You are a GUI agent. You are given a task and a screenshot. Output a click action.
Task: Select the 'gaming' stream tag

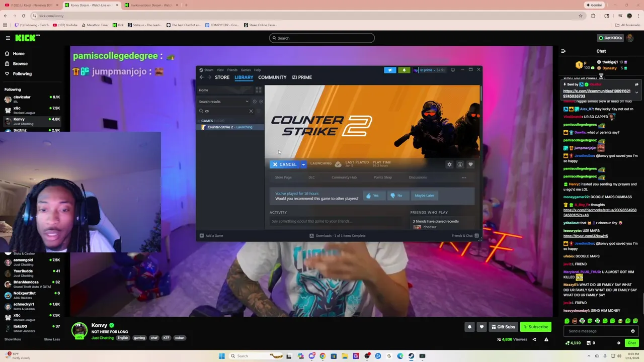139,338
